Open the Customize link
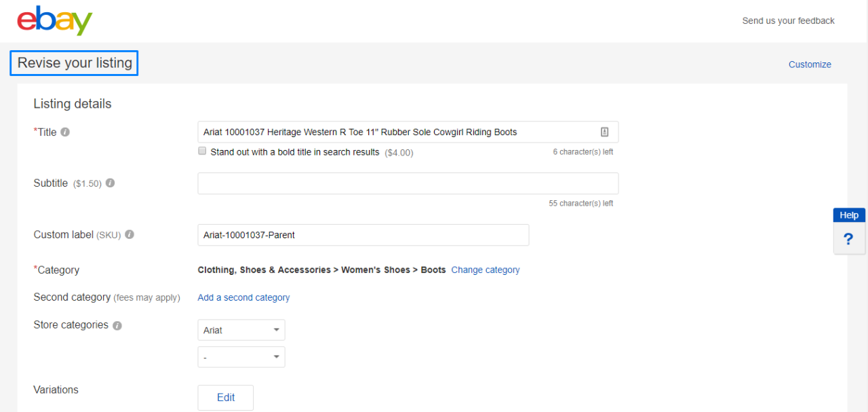This screenshot has width=868, height=412. click(810, 64)
